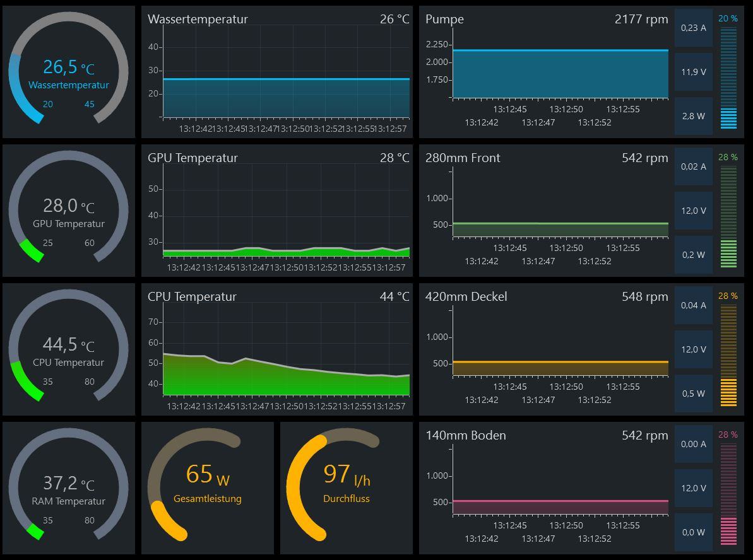
Task: Click the Pumpe 0,23 A current tile
Action: click(x=694, y=28)
